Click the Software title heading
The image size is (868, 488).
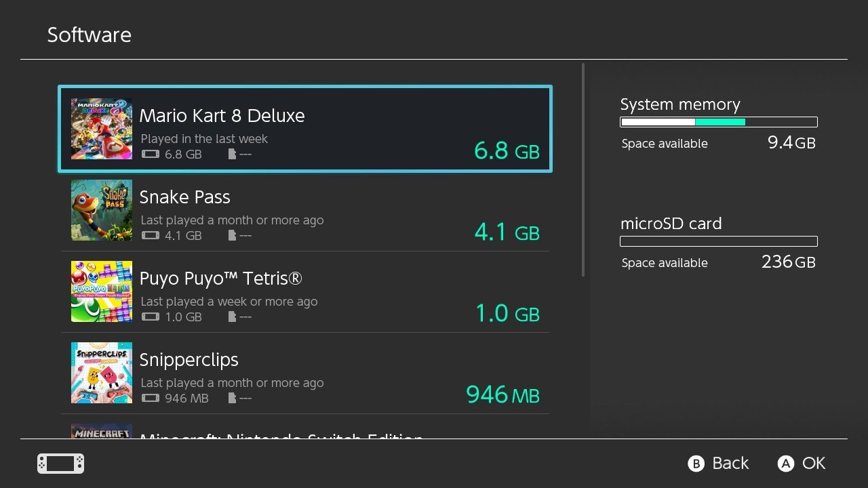[x=89, y=34]
